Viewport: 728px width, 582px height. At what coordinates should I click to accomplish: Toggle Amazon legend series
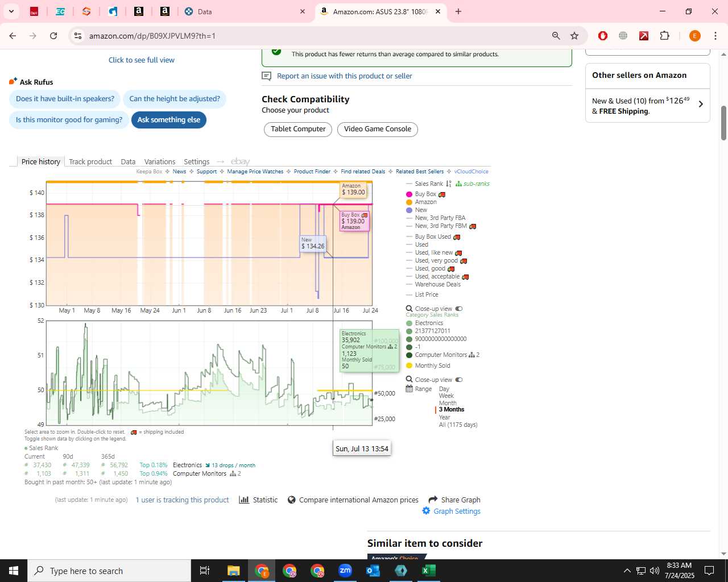click(421, 202)
